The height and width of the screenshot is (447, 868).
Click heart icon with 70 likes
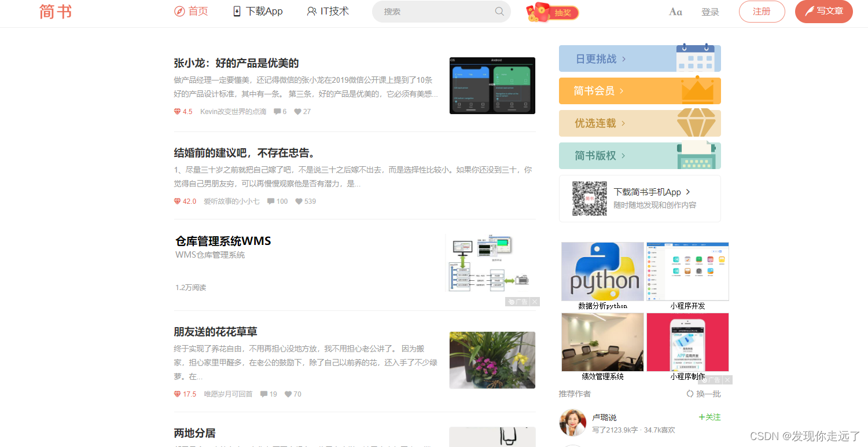tap(288, 394)
